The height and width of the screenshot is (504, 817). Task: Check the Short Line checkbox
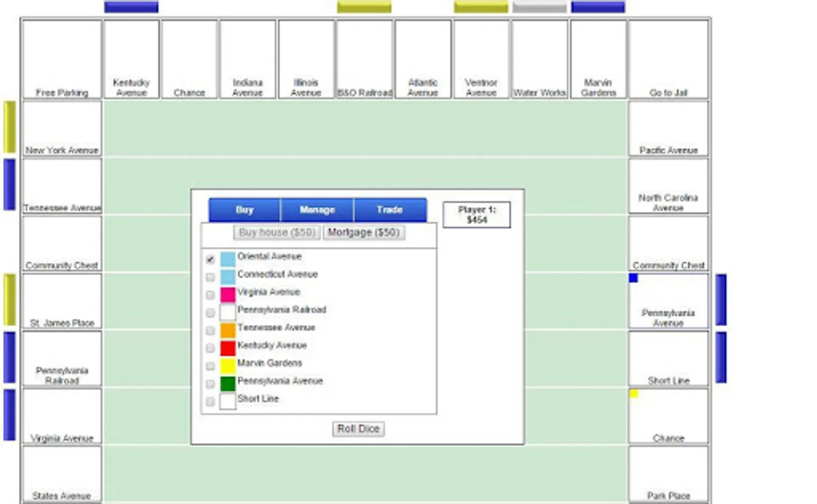pyautogui.click(x=210, y=402)
